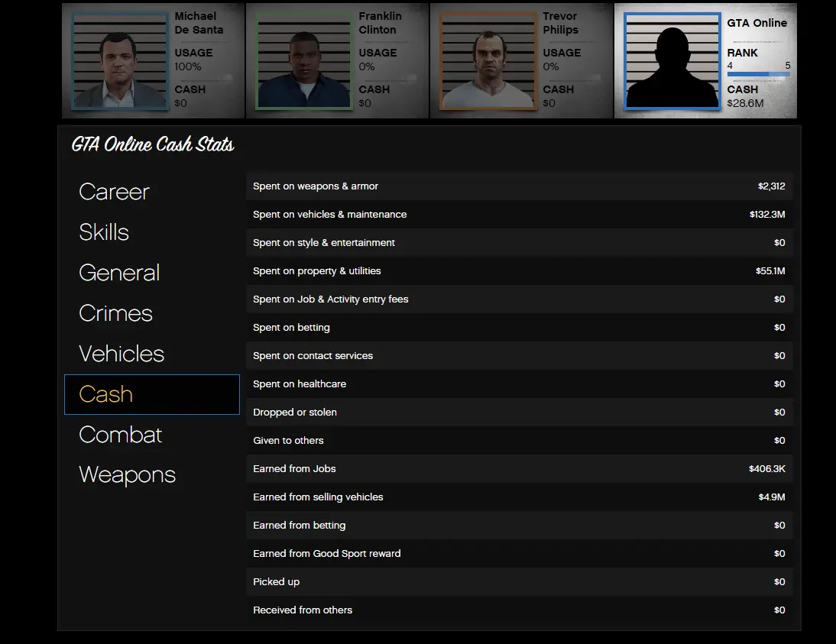Select Earned from Jobs row
This screenshot has width=836, height=644.
[520, 468]
